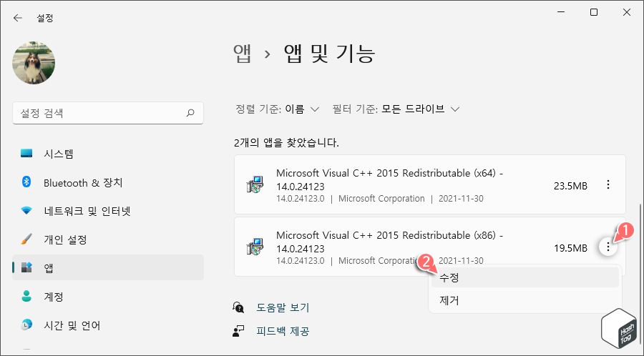Image resolution: width=644 pixels, height=356 pixels.
Task: Select Visual C++ 2015 Redistributable (x64) title
Action: point(390,179)
